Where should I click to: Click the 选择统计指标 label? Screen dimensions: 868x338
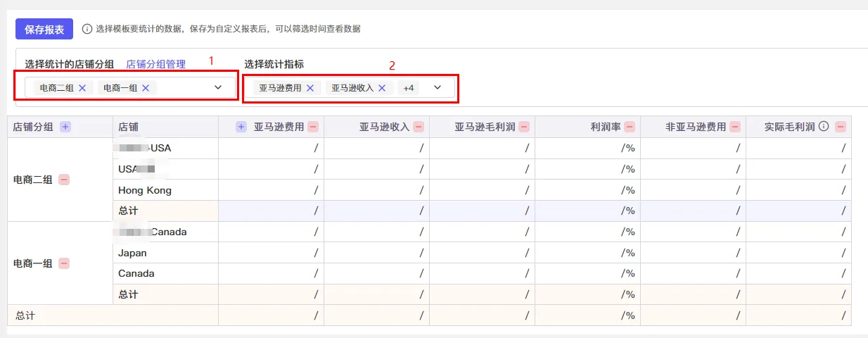point(274,64)
